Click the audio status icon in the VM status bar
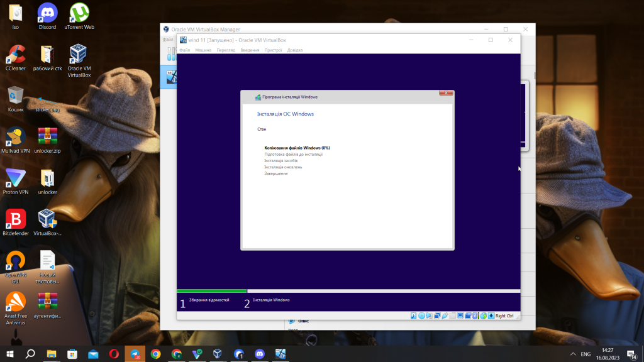The image size is (644, 362). tap(429, 315)
